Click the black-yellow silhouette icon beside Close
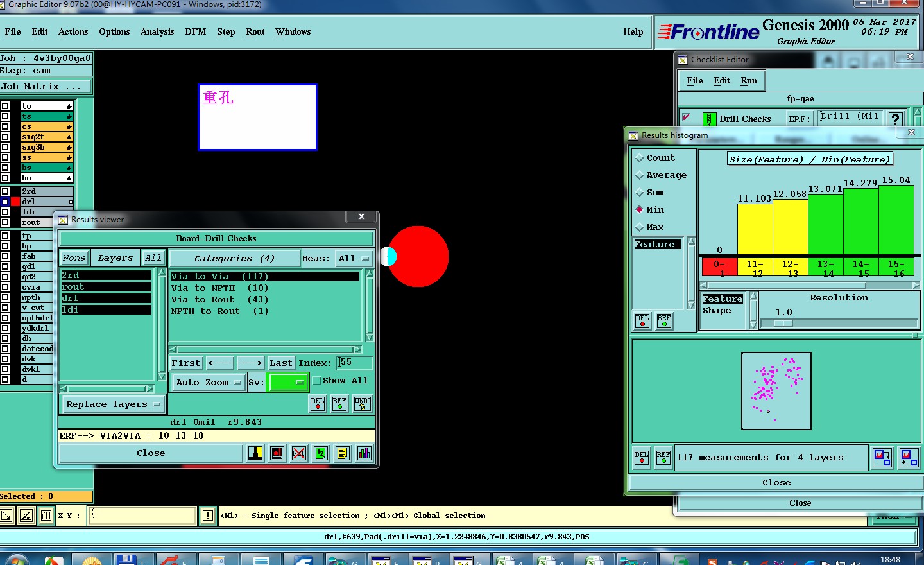This screenshot has height=565, width=924. pos(255,453)
